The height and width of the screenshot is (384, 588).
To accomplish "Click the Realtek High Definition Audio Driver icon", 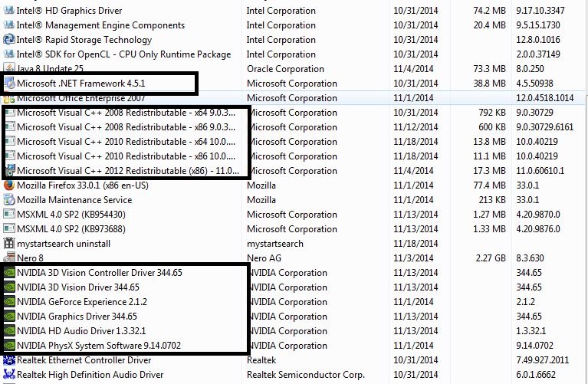I will click(x=8, y=375).
